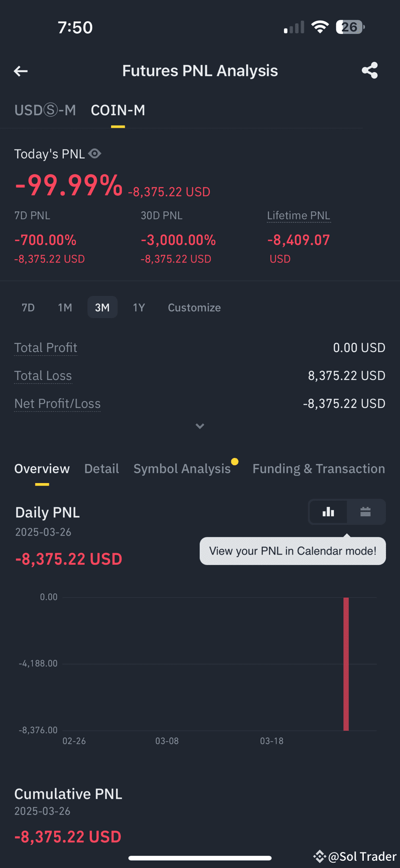This screenshot has width=400, height=868.
Task: Switch to bar chart view icon
Action: click(x=328, y=512)
